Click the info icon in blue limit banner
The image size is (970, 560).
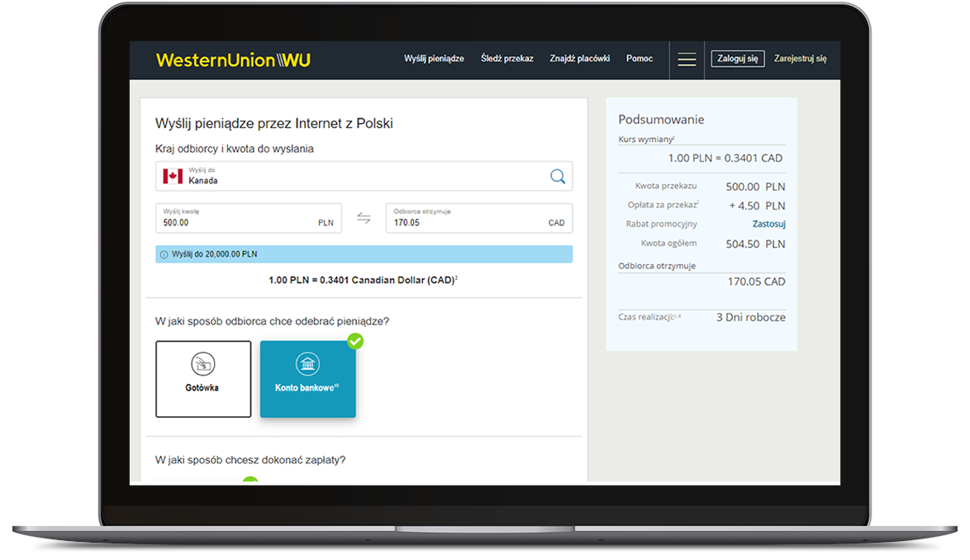point(164,254)
